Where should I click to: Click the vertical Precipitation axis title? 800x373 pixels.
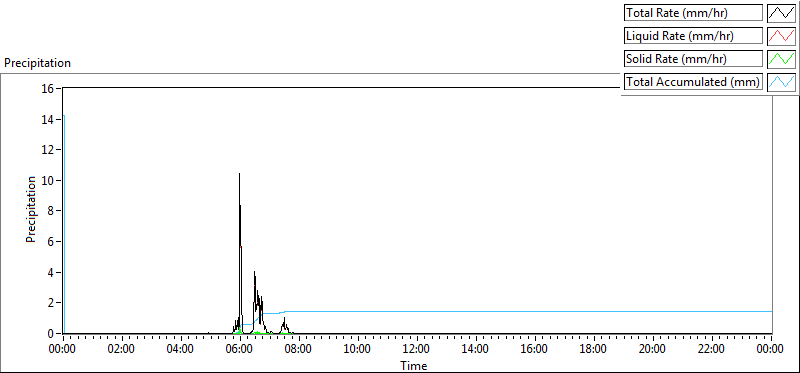(31, 209)
